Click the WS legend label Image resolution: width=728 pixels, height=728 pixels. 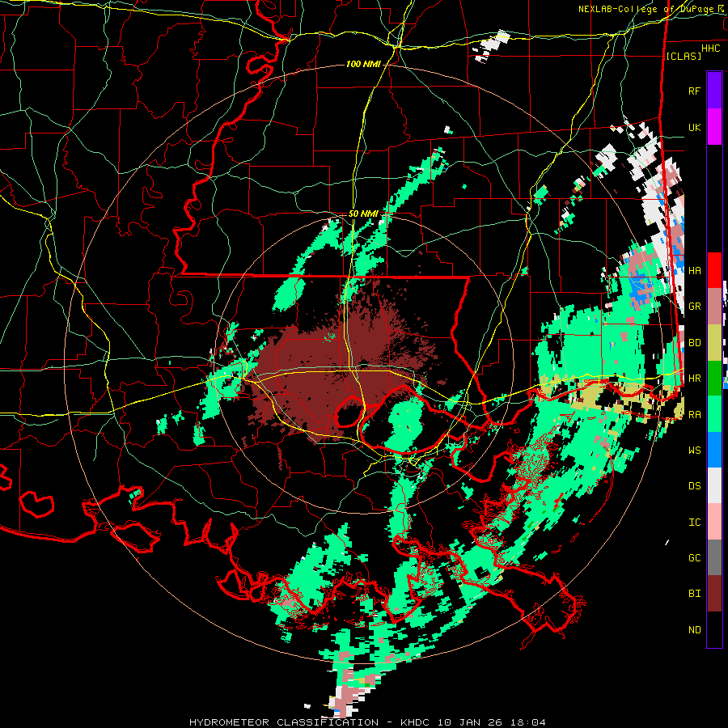tap(694, 451)
